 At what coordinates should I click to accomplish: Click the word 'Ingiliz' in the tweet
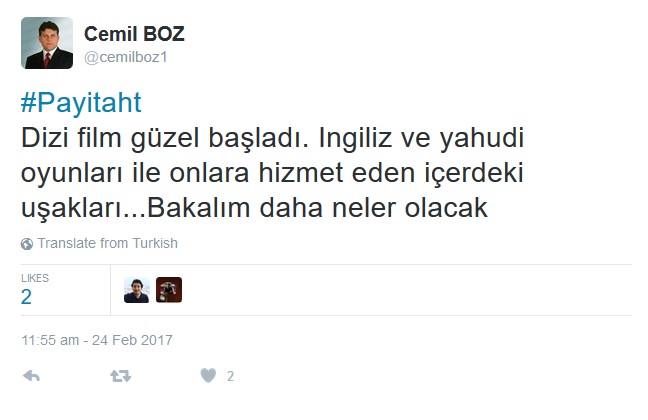pos(355,139)
